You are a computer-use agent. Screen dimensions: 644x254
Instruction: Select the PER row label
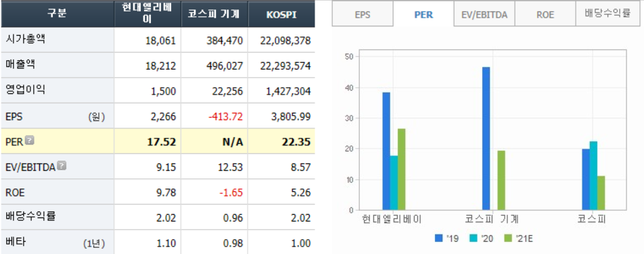point(14,142)
